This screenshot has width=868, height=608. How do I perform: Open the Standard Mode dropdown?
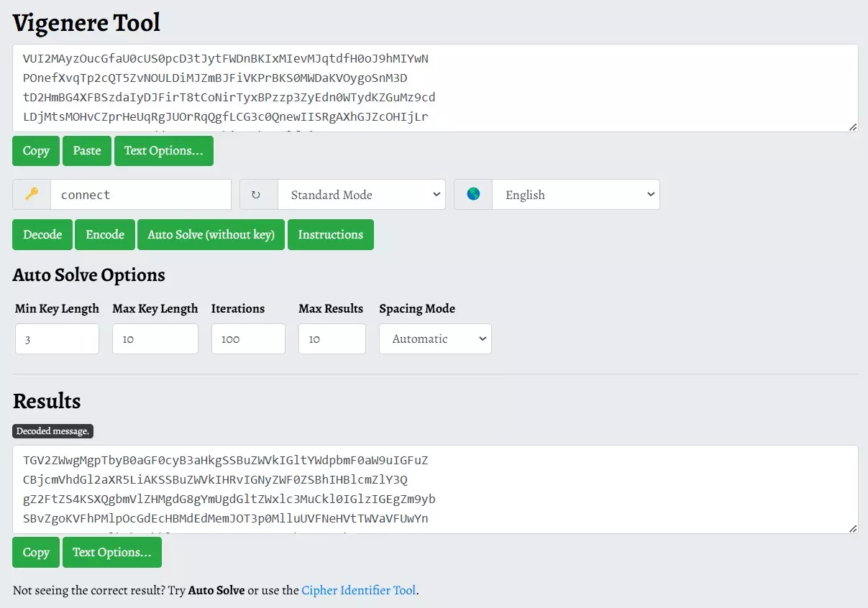(361, 195)
